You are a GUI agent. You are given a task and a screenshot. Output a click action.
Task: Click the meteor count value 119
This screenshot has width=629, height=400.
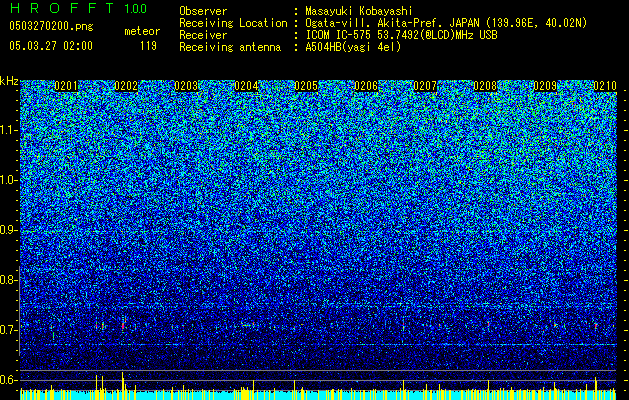click(148, 46)
